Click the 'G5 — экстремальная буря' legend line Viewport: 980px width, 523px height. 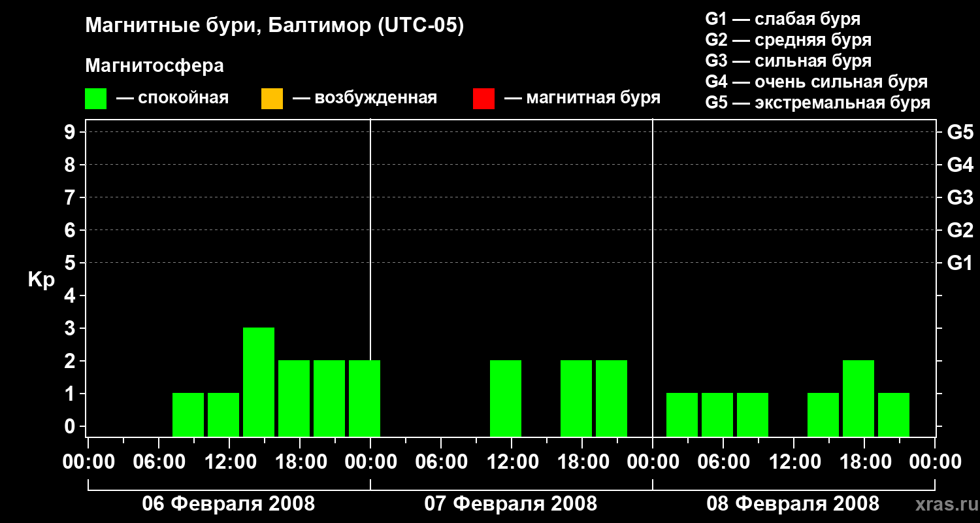[818, 103]
